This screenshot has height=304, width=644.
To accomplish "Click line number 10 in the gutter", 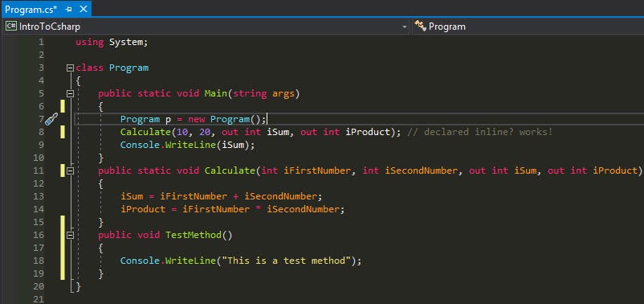I will (x=39, y=158).
